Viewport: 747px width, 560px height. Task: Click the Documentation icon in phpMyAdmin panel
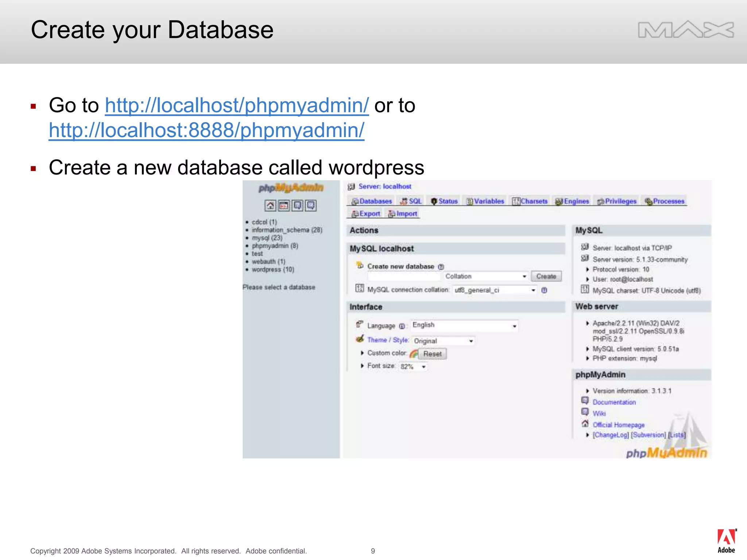585,401
